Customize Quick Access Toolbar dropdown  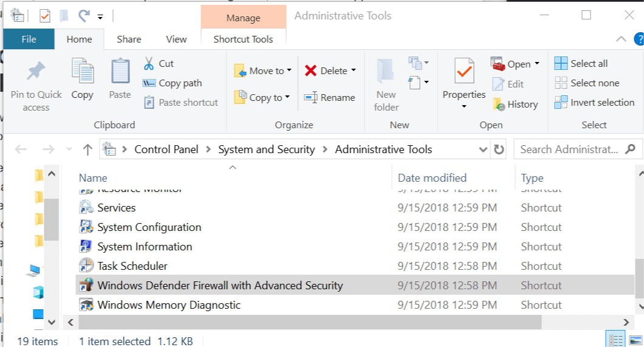click(100, 17)
